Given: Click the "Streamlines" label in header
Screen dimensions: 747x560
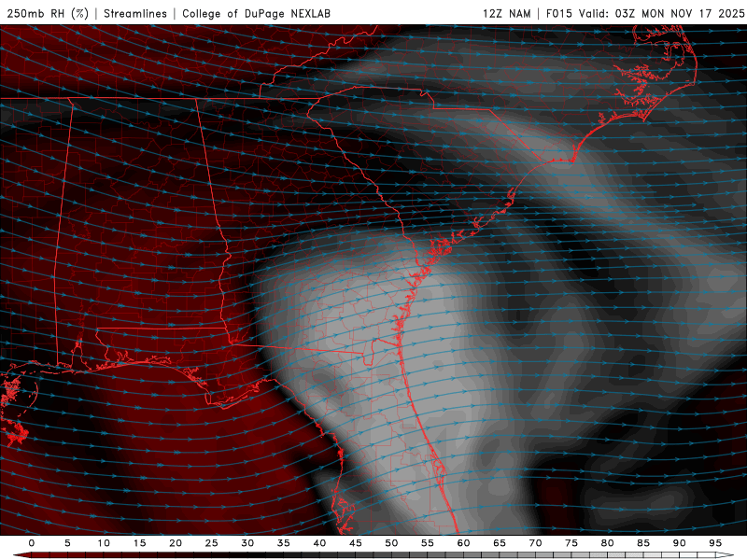Looking at the screenshot, I should tap(135, 13).
